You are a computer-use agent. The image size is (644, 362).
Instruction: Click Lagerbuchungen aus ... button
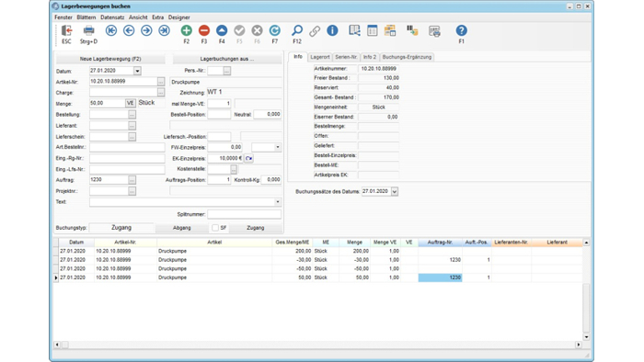[227, 59]
